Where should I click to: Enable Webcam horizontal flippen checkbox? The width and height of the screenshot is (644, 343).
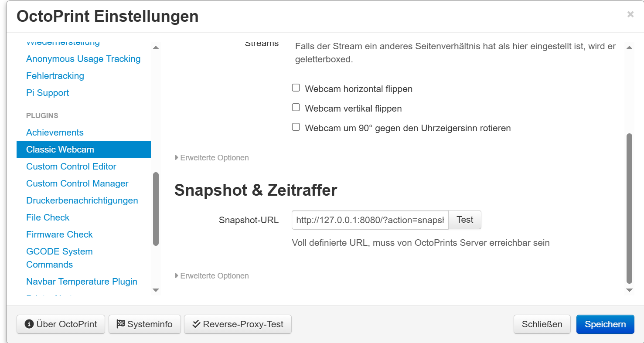click(296, 88)
